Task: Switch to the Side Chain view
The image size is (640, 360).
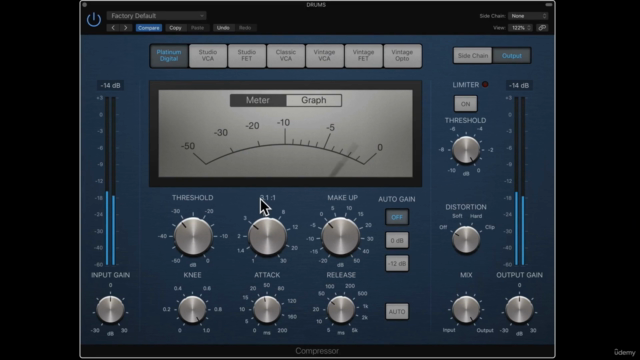Action: (x=473, y=56)
